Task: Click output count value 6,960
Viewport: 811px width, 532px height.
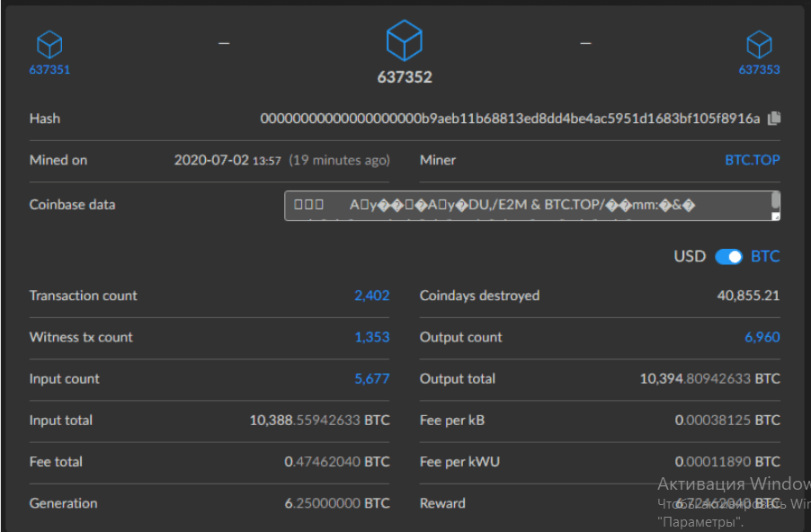Action: (762, 337)
